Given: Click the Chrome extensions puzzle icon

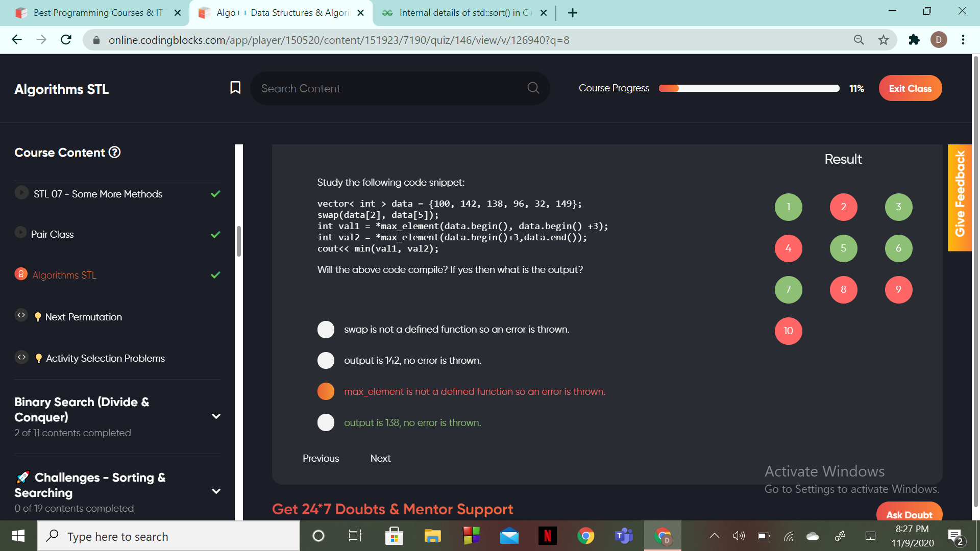Looking at the screenshot, I should (x=914, y=40).
